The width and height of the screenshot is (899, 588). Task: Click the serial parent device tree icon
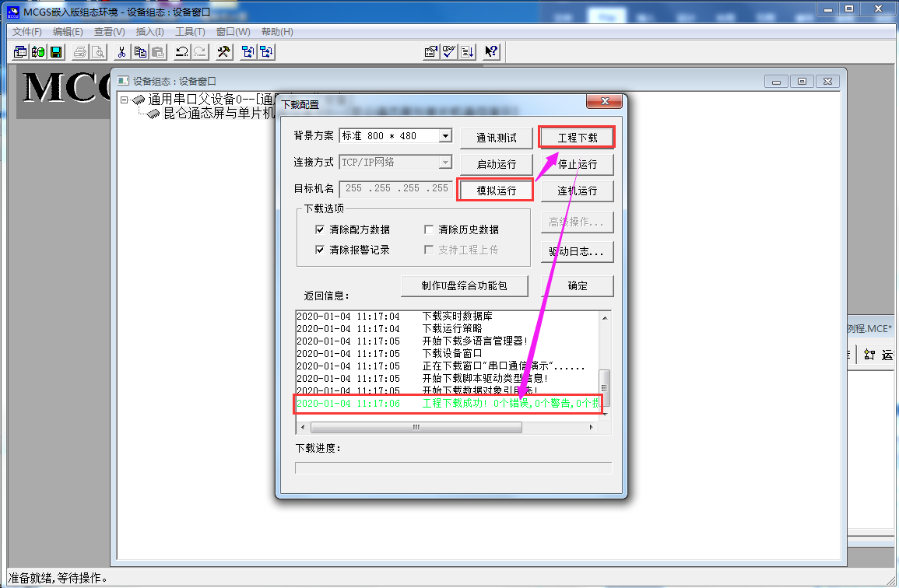(139, 100)
